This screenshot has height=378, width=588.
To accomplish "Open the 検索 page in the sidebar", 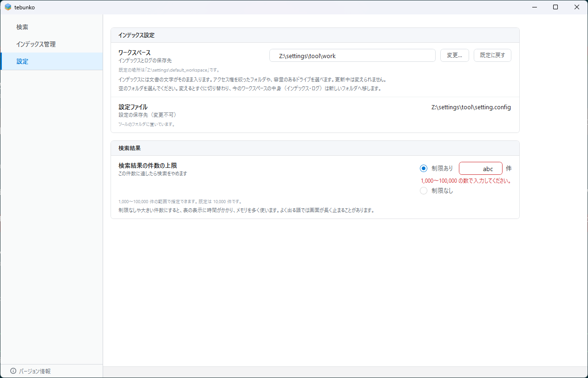I will (x=51, y=27).
